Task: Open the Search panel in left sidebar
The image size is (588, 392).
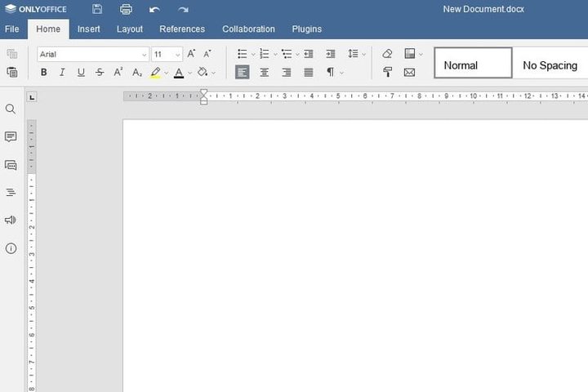Action: (x=11, y=109)
